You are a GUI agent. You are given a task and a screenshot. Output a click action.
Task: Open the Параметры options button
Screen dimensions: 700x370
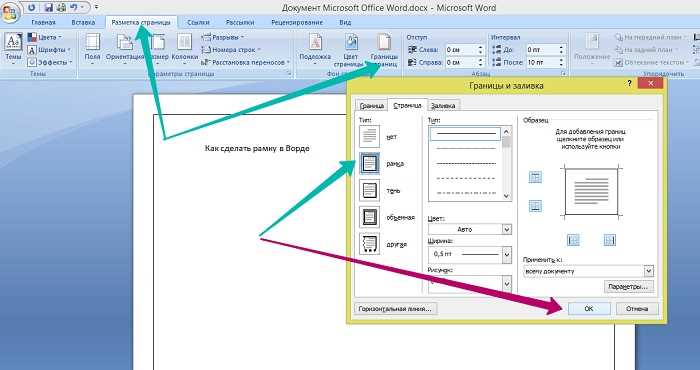tap(629, 287)
